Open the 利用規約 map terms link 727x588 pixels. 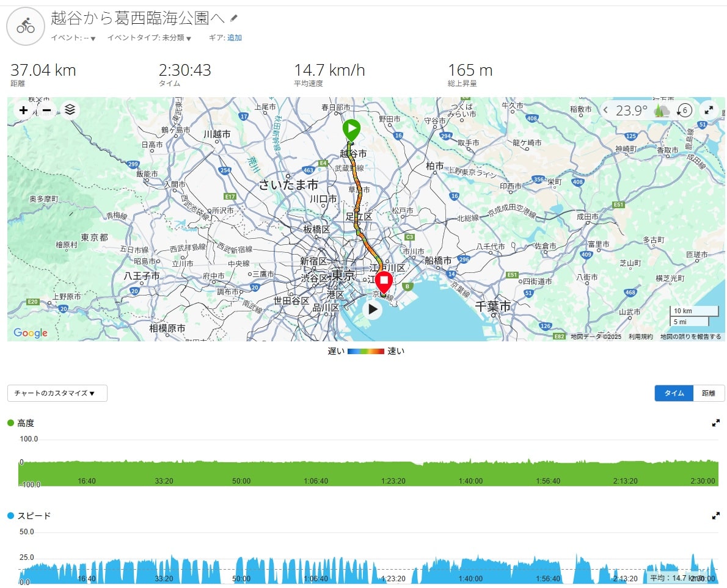coord(640,337)
